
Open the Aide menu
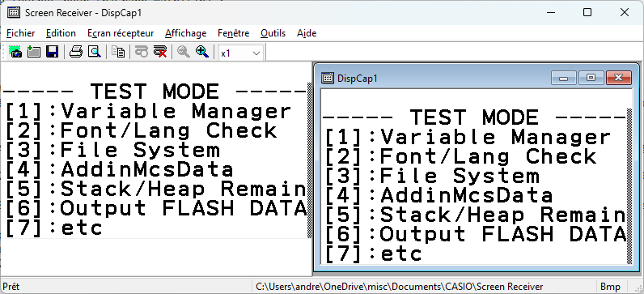(307, 33)
